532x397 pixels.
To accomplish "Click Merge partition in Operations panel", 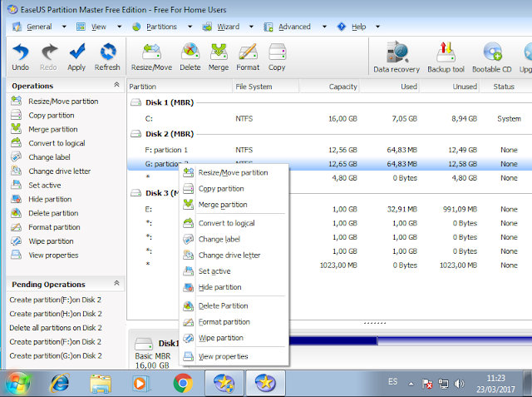I will 44,129.
